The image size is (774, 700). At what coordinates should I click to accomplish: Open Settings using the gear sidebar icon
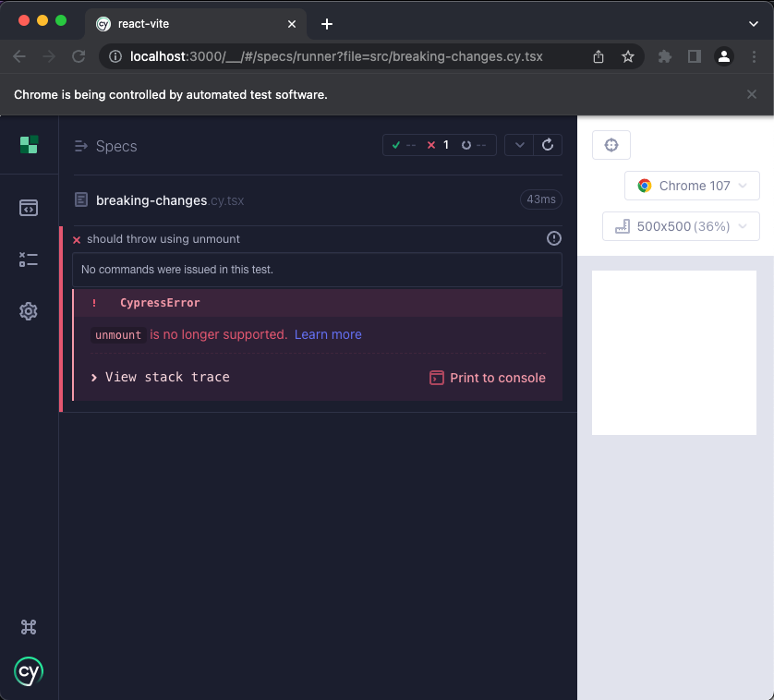point(29,311)
